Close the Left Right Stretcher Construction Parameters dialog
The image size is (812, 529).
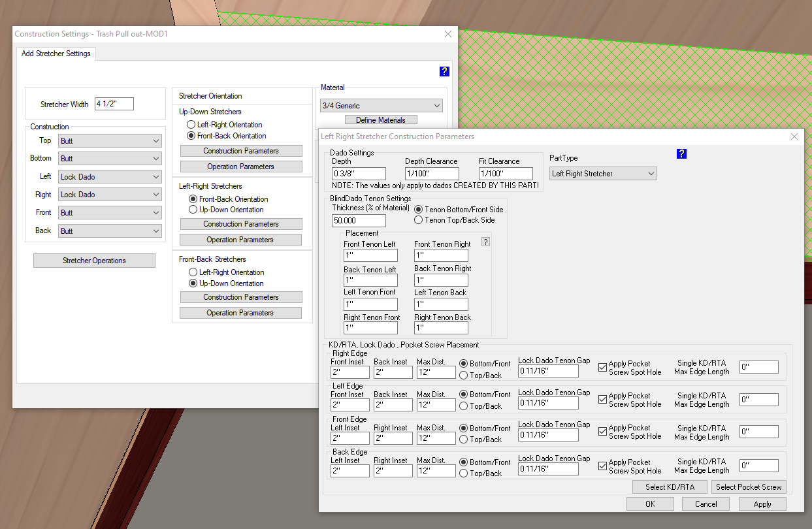click(794, 136)
